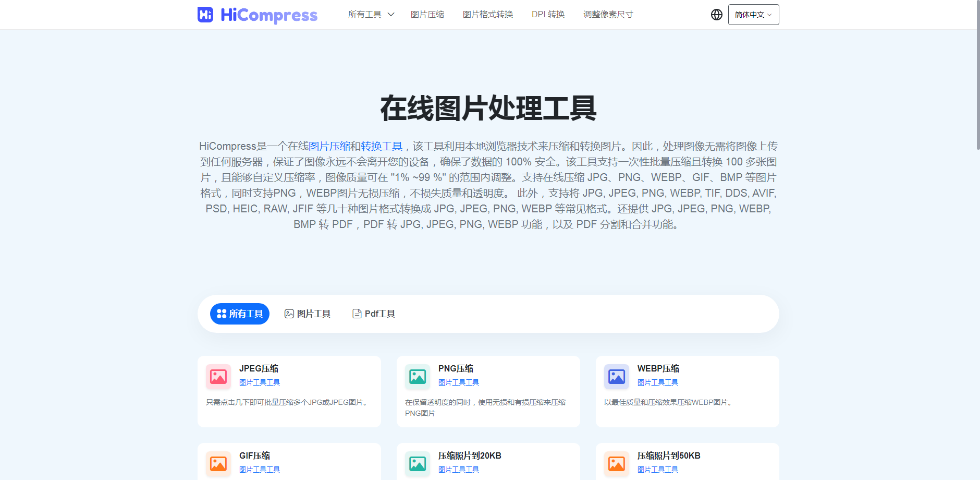The width and height of the screenshot is (980, 480).
Task: Click the green PNG压缩 image icon
Action: 418,377
